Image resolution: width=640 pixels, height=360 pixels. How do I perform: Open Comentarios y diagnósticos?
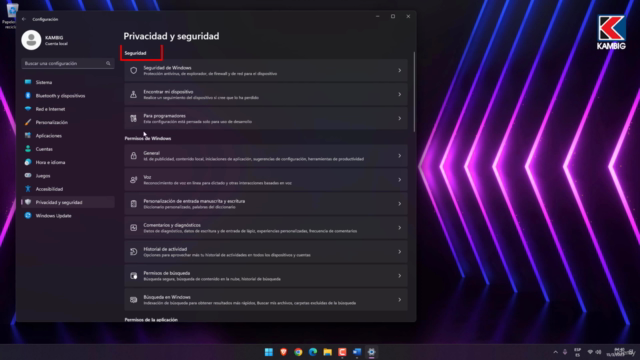(266, 228)
